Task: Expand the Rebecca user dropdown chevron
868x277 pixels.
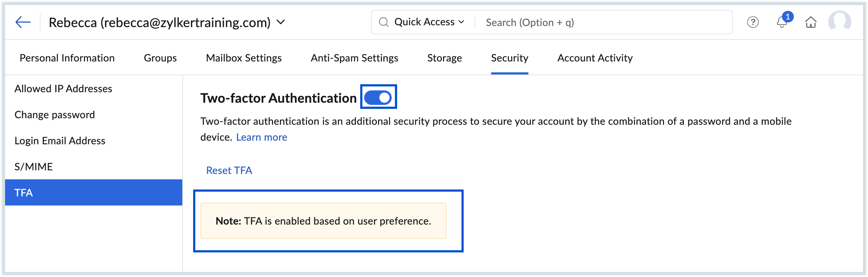Action: [x=281, y=22]
